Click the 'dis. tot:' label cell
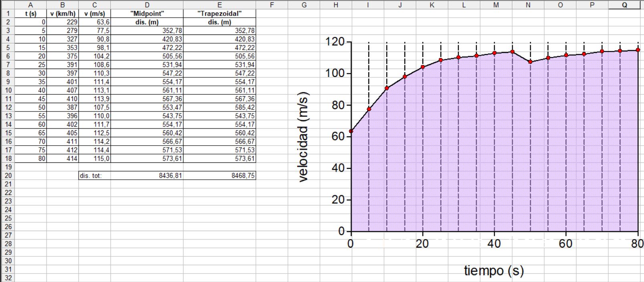 95,175
